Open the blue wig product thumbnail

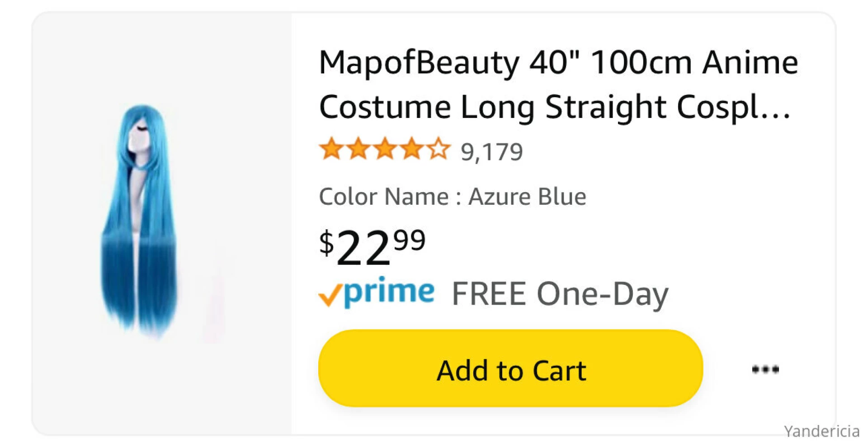point(141,222)
